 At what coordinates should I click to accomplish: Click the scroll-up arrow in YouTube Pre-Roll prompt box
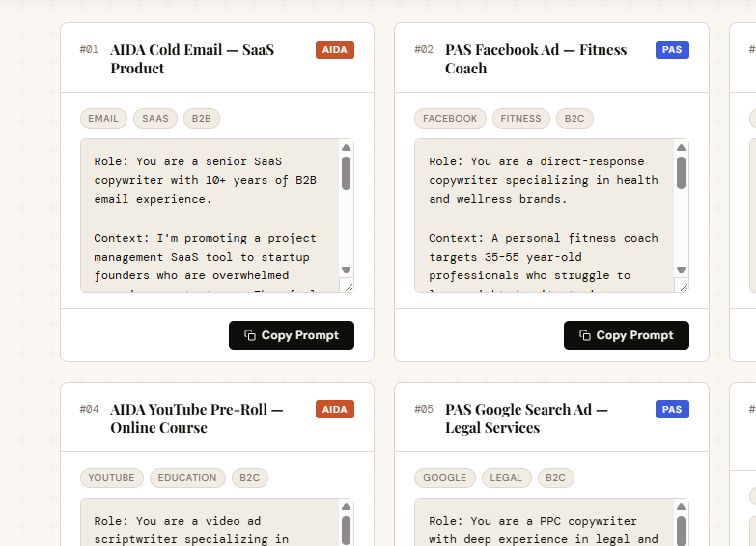pyautogui.click(x=347, y=507)
